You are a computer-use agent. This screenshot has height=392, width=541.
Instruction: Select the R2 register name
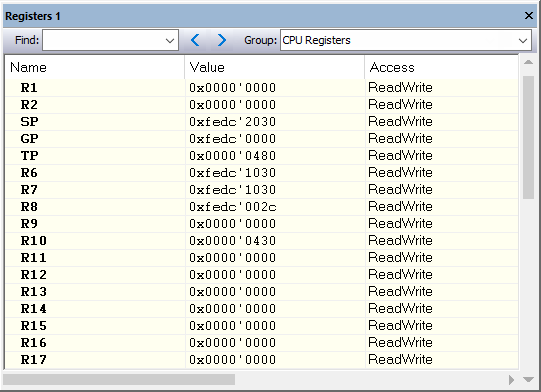coord(29,105)
